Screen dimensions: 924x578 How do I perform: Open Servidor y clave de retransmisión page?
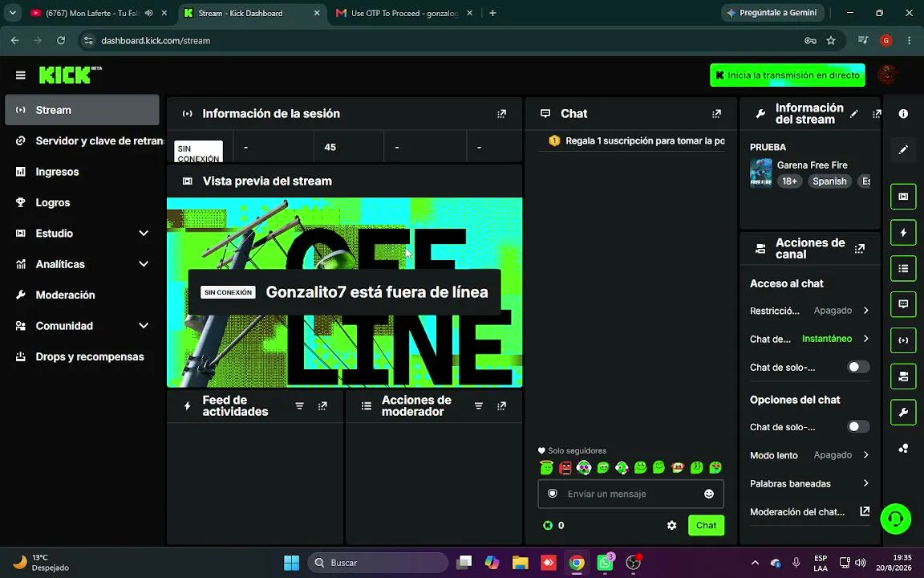(x=82, y=141)
